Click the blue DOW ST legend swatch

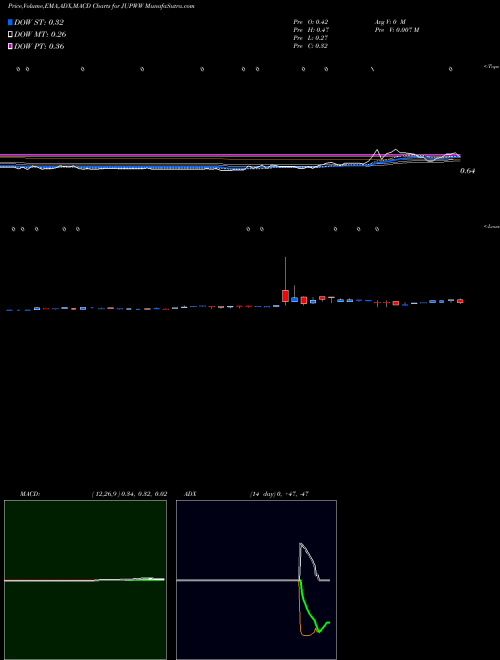click(10, 22)
